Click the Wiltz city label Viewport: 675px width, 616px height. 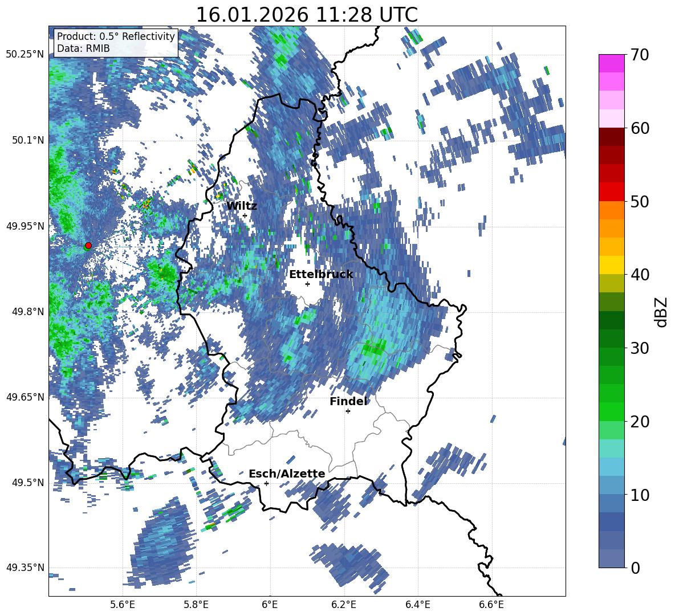tap(242, 206)
